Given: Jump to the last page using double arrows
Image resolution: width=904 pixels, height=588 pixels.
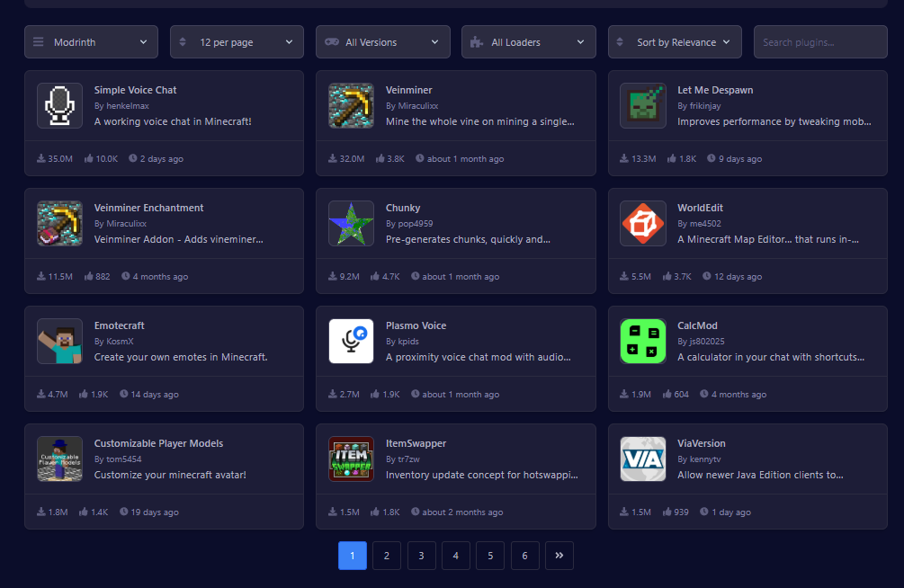Looking at the screenshot, I should (x=559, y=556).
